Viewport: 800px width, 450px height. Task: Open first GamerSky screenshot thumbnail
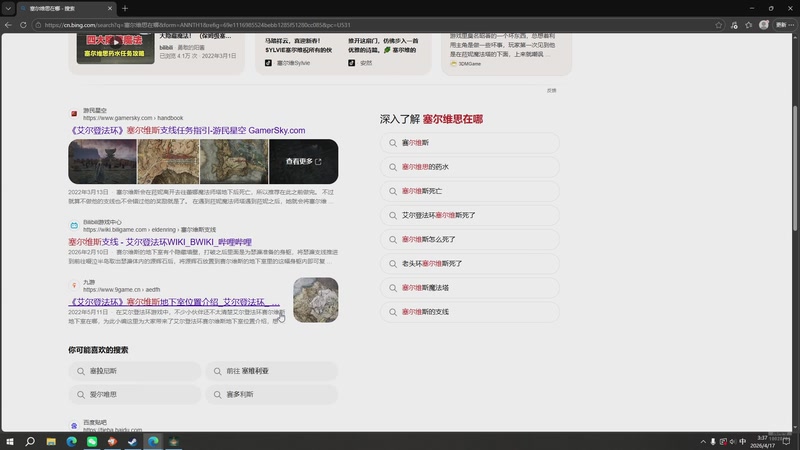pos(103,161)
